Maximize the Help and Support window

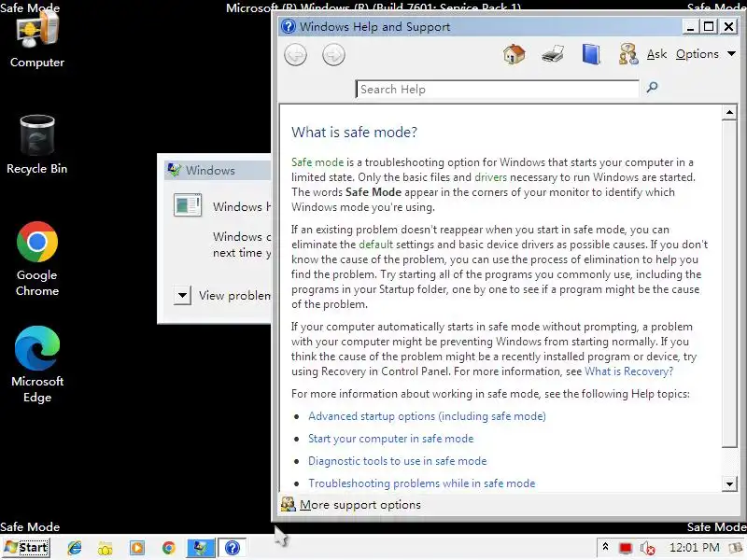[709, 26]
